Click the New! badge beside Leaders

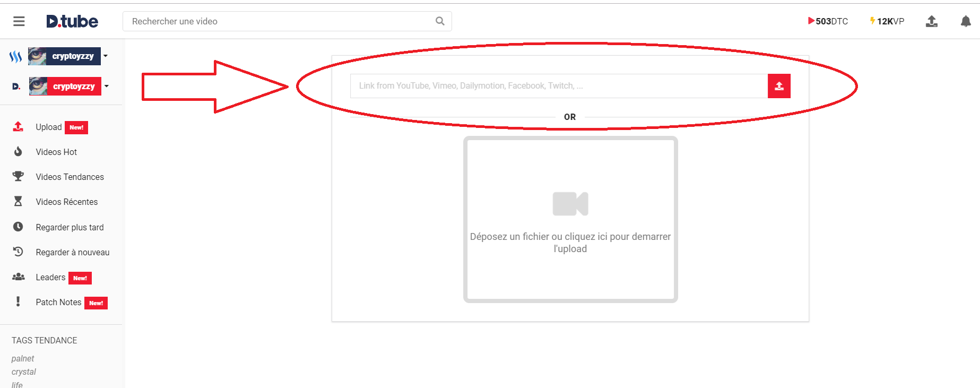80,278
